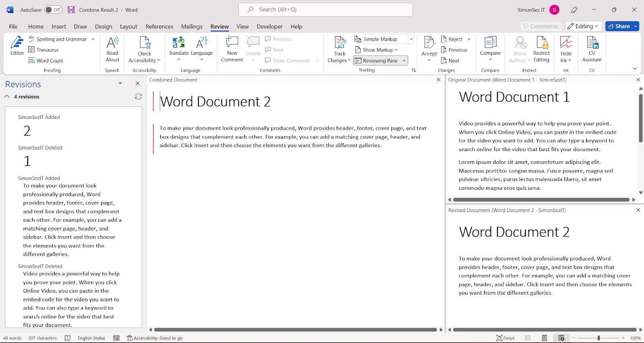Click the Check Accessibility icon
Image resolution: width=644 pixels, height=343 pixels.
point(144,43)
